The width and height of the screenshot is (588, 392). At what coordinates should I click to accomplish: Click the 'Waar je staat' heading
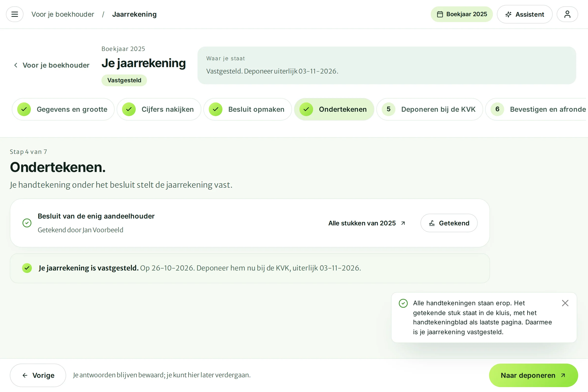tap(225, 59)
